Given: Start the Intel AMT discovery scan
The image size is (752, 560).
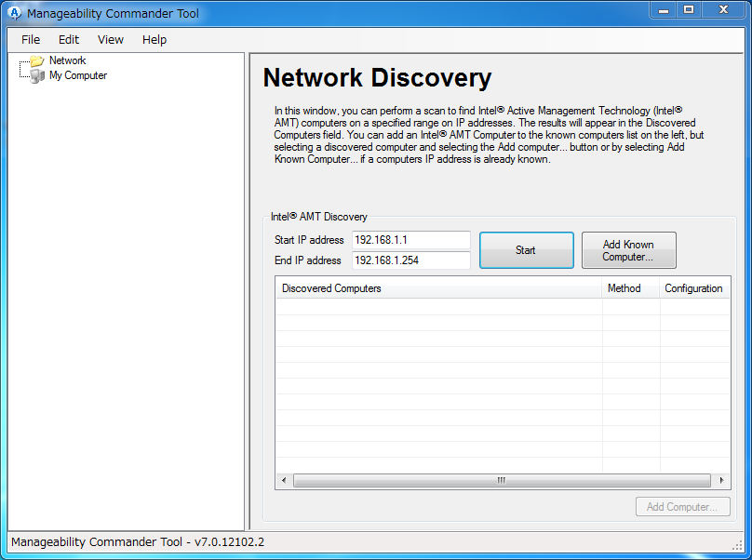Looking at the screenshot, I should click(526, 250).
